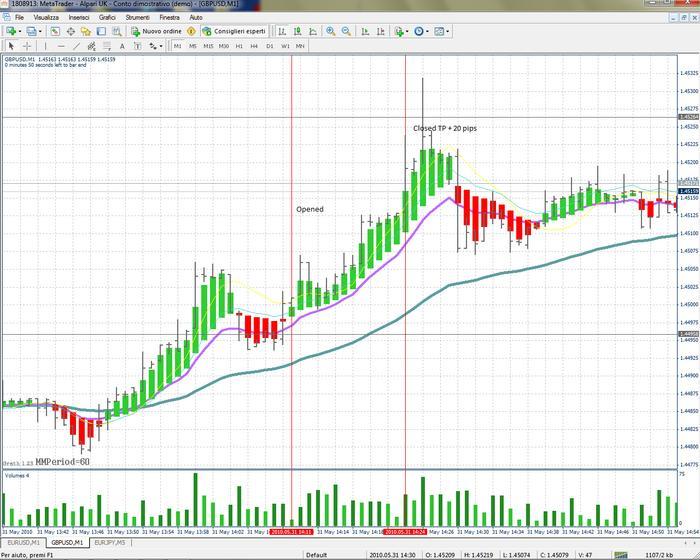Select the cursor arrow tool

click(11, 46)
